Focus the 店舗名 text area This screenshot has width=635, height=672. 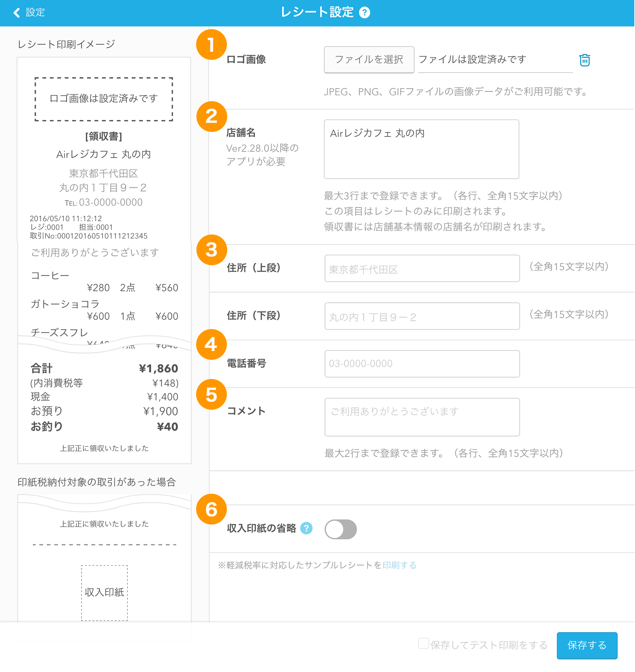(x=421, y=149)
